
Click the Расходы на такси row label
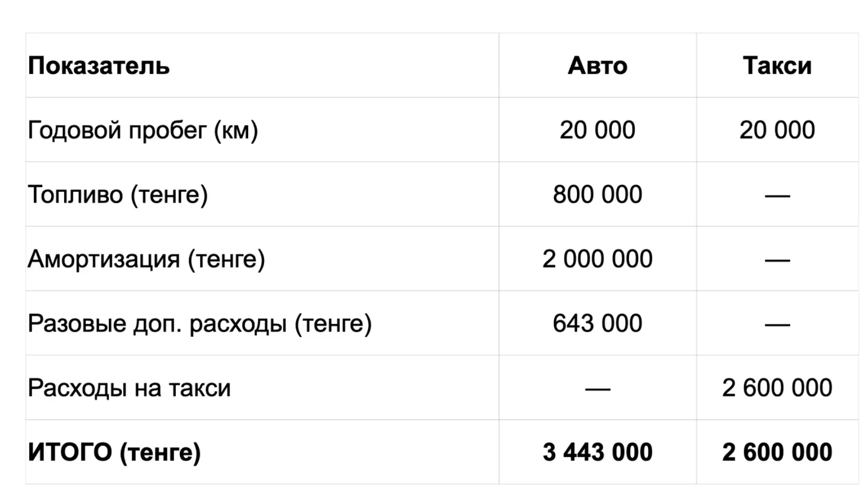[x=129, y=388]
